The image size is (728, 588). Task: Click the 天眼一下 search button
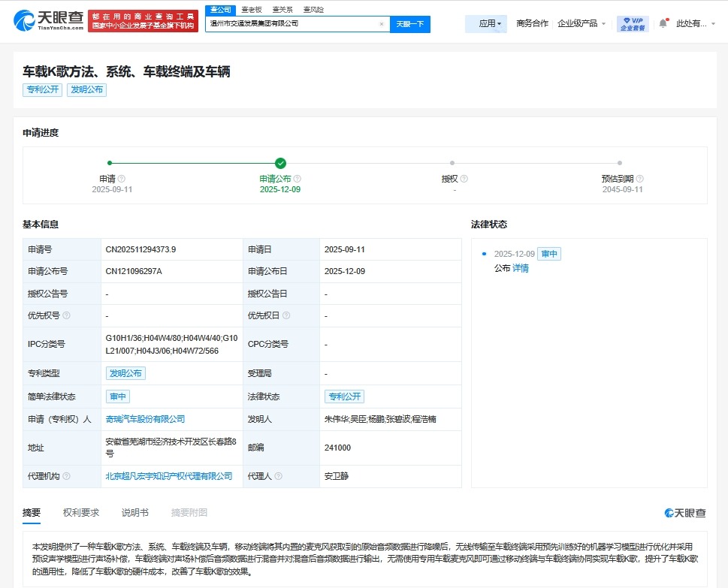coord(410,23)
